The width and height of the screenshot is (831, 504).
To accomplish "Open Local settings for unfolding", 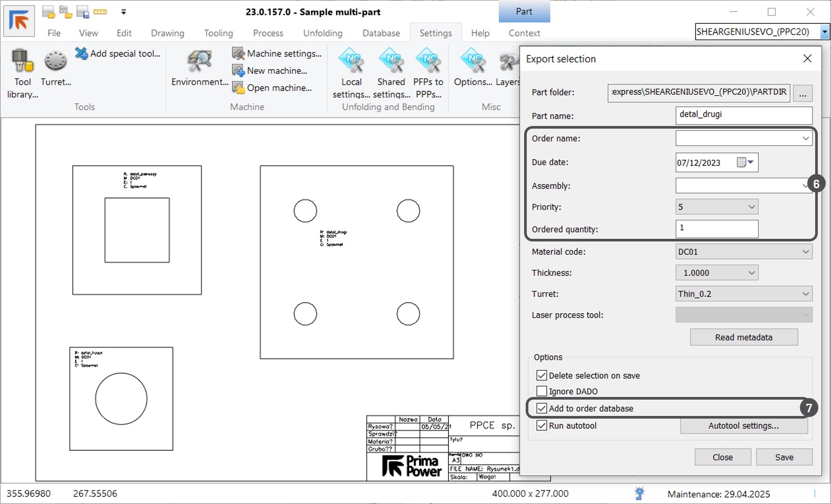I will (351, 62).
